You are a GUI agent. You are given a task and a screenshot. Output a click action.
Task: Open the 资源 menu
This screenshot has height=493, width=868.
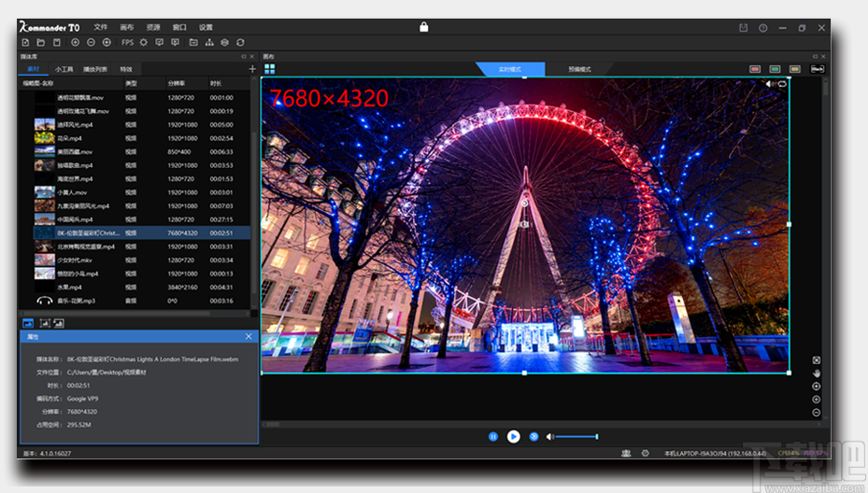click(x=153, y=27)
